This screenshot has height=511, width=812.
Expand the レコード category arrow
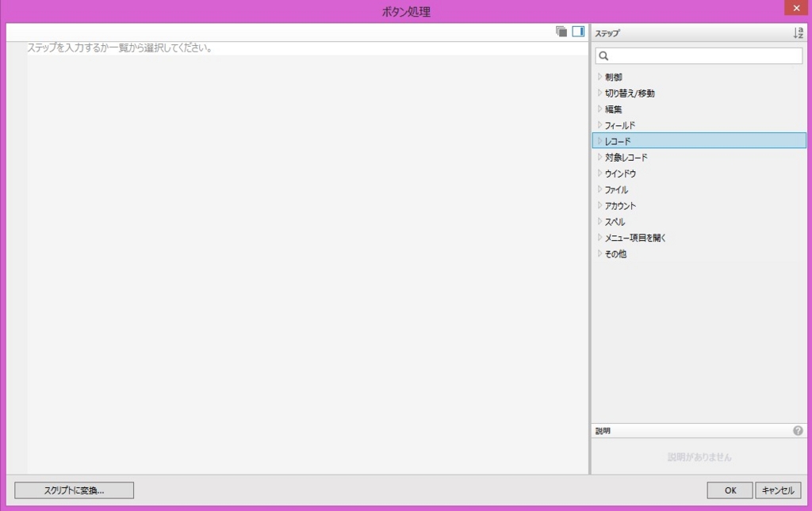599,141
